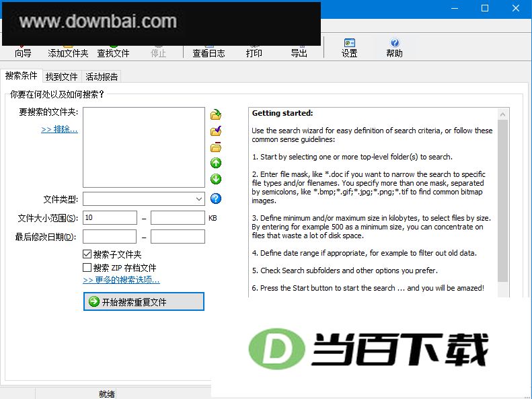
Task: Click the start date field of 最后修改日期
Action: 110,236
